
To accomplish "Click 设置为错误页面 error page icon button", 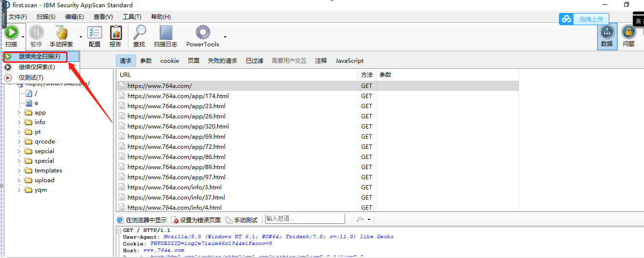I will click(x=196, y=220).
